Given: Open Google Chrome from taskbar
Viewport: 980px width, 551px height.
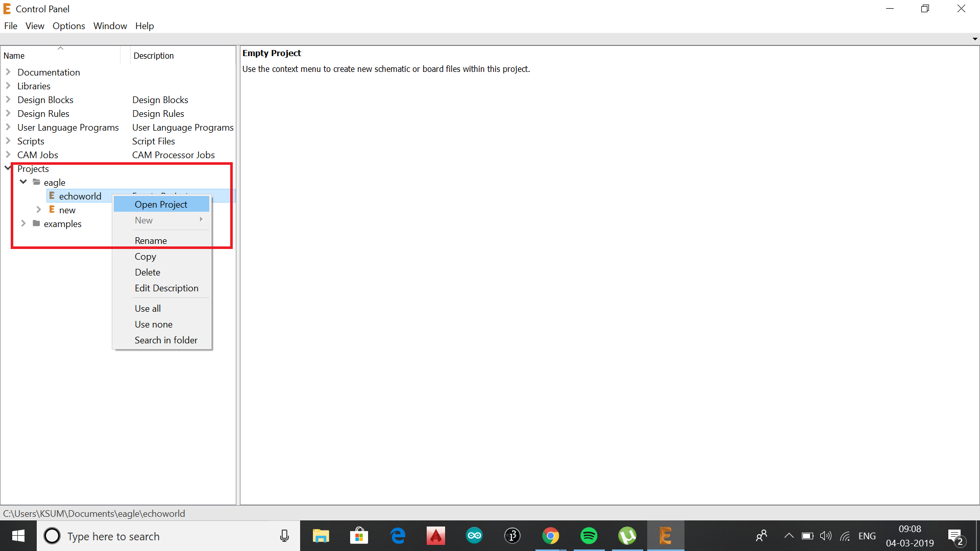Looking at the screenshot, I should point(550,536).
